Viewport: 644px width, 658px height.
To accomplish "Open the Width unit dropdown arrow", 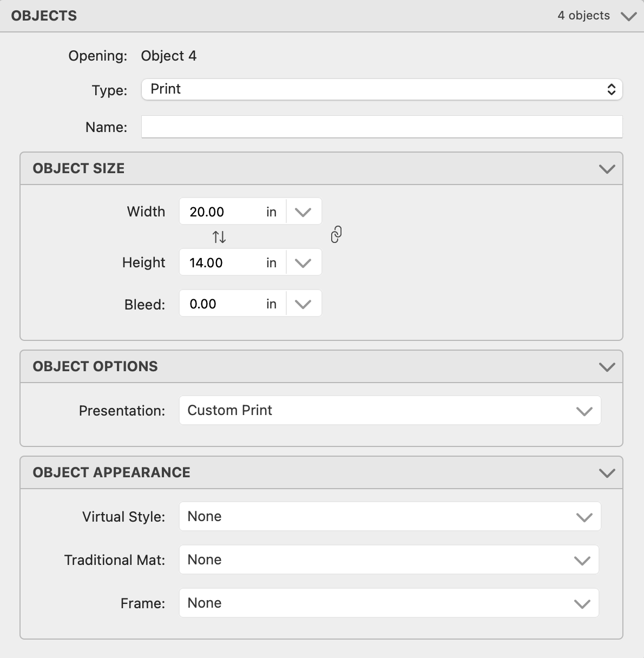I will click(303, 212).
